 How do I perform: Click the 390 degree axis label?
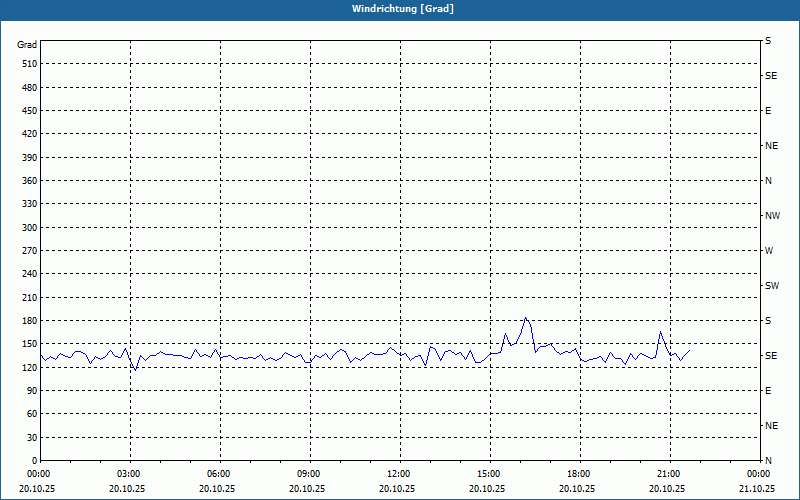pyautogui.click(x=30, y=158)
